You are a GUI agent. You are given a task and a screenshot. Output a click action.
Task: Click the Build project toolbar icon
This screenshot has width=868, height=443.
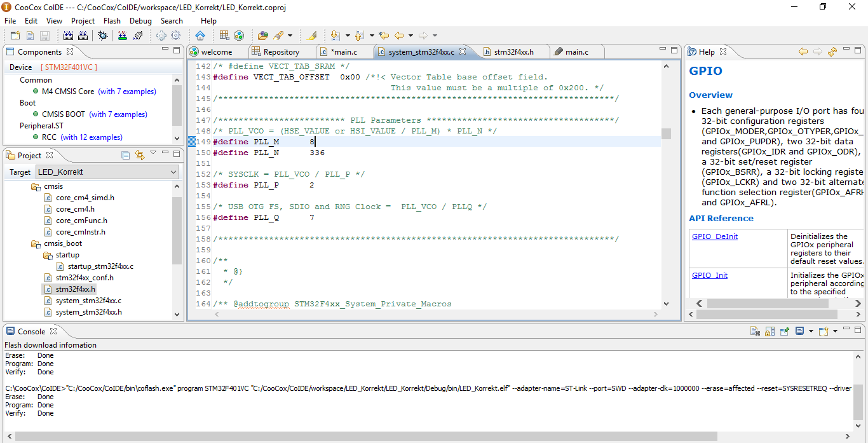[x=68, y=36]
